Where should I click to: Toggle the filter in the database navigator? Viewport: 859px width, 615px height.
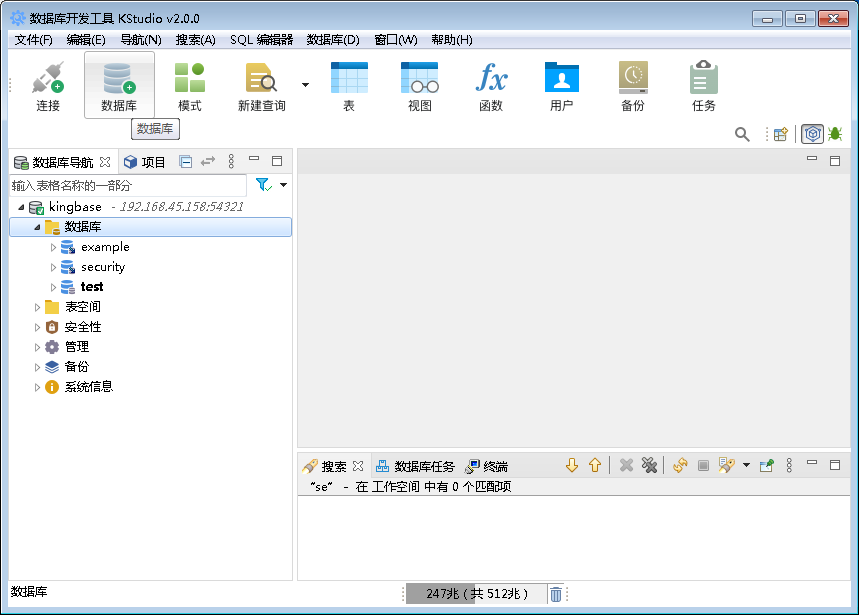click(x=264, y=185)
